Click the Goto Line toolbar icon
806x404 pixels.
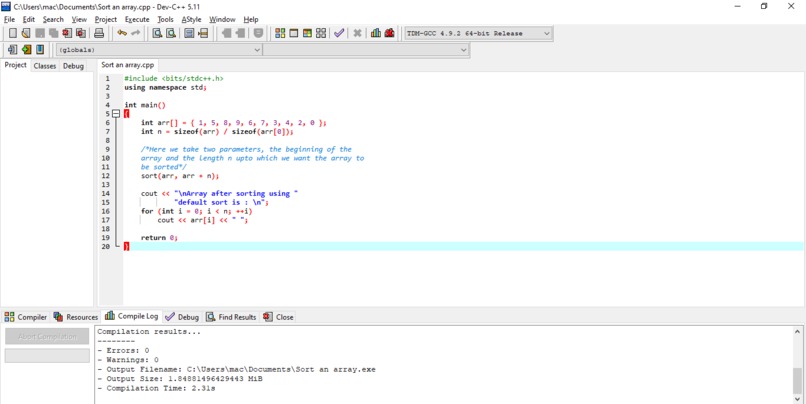[203, 33]
